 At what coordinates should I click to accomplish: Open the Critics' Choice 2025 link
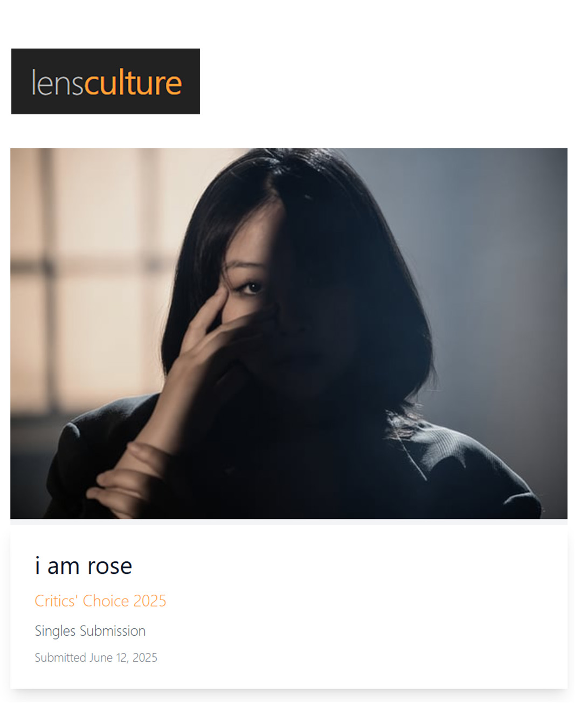(x=100, y=601)
